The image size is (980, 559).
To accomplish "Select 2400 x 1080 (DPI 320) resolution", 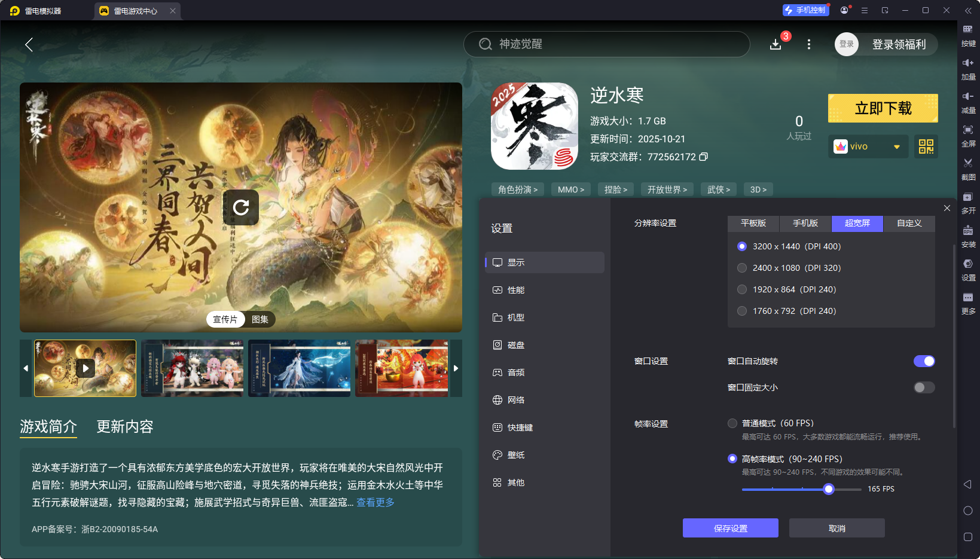I will [742, 268].
